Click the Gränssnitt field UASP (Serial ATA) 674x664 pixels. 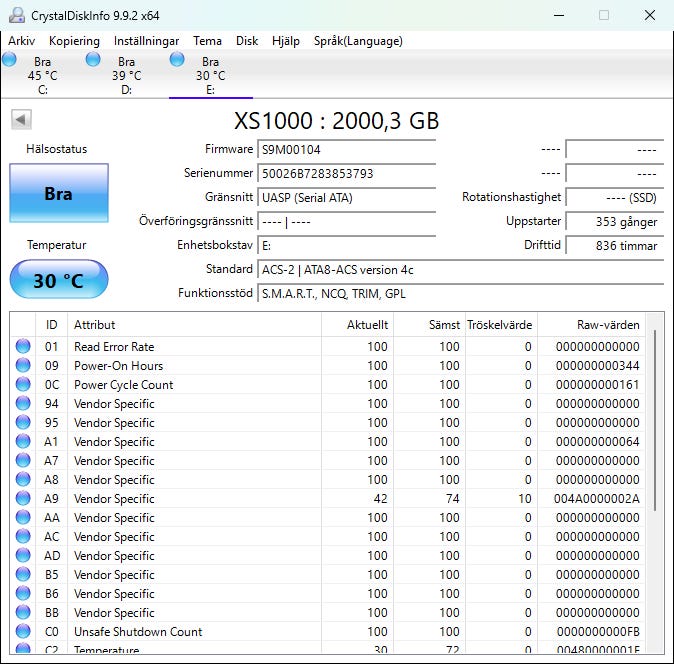(x=346, y=198)
